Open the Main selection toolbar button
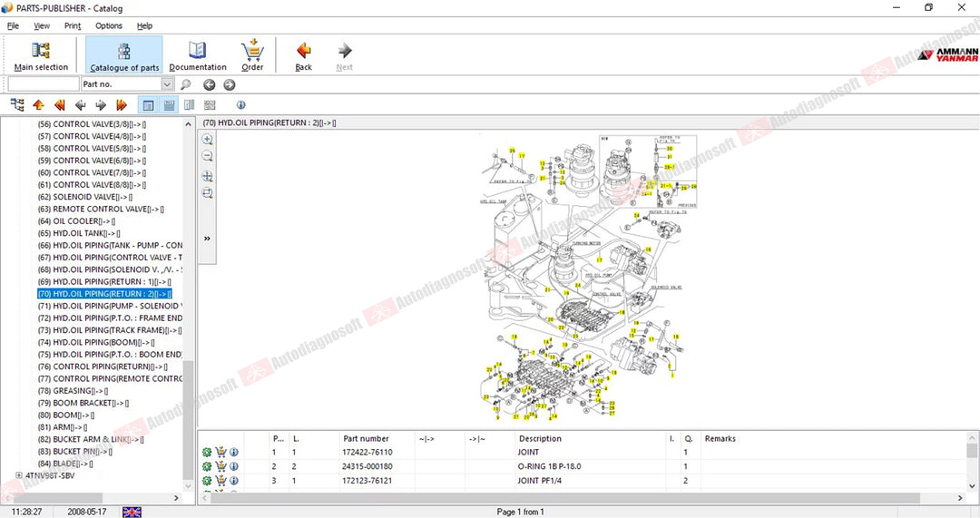Image resolution: width=980 pixels, height=518 pixels. [41, 55]
